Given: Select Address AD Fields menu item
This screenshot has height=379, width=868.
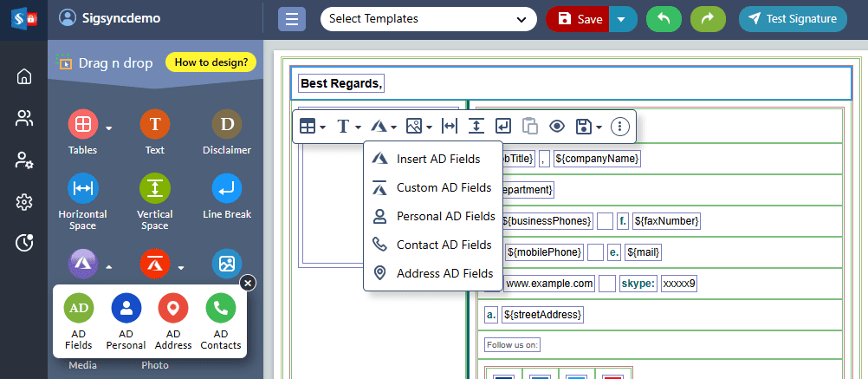Looking at the screenshot, I should 433,273.
